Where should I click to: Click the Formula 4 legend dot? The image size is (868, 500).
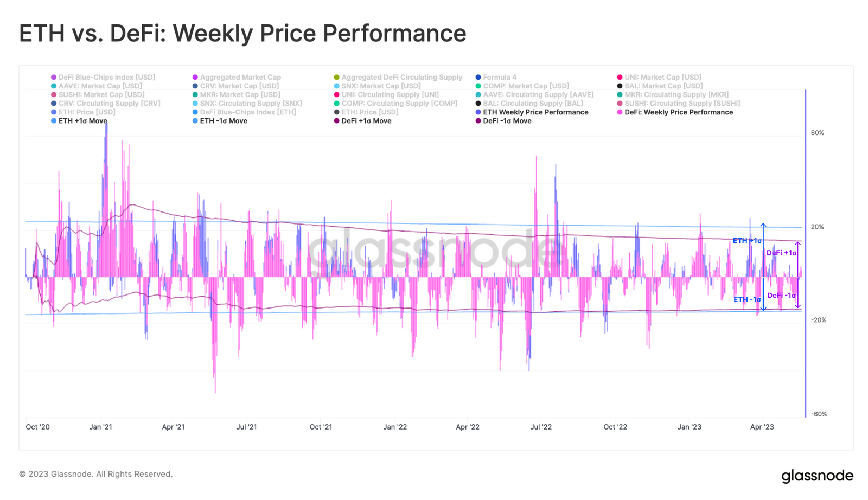click(x=478, y=78)
